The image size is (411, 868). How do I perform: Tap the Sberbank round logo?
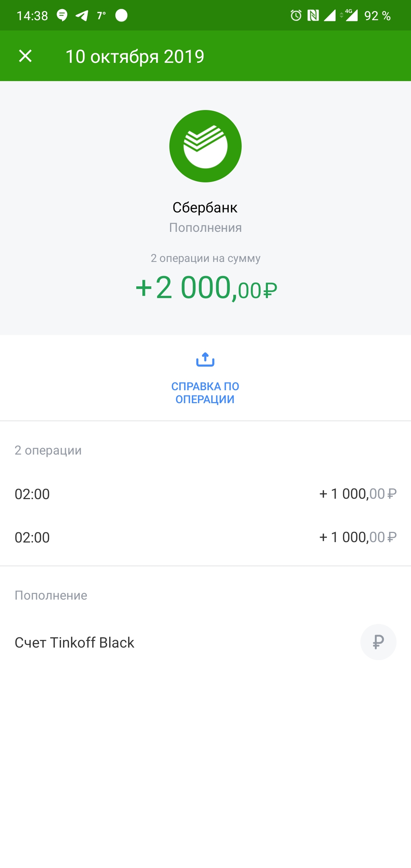205,146
